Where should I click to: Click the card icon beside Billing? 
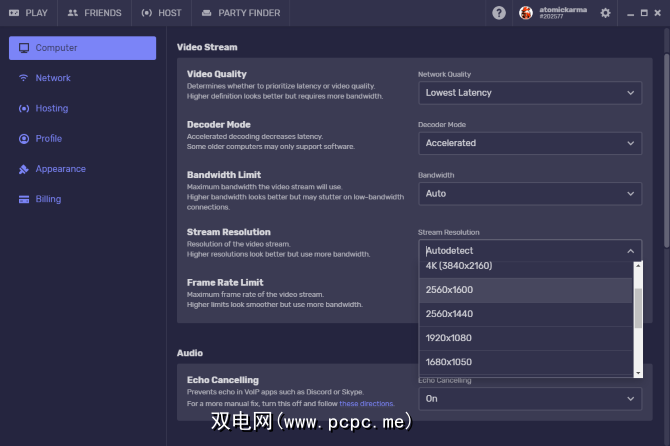pos(24,200)
